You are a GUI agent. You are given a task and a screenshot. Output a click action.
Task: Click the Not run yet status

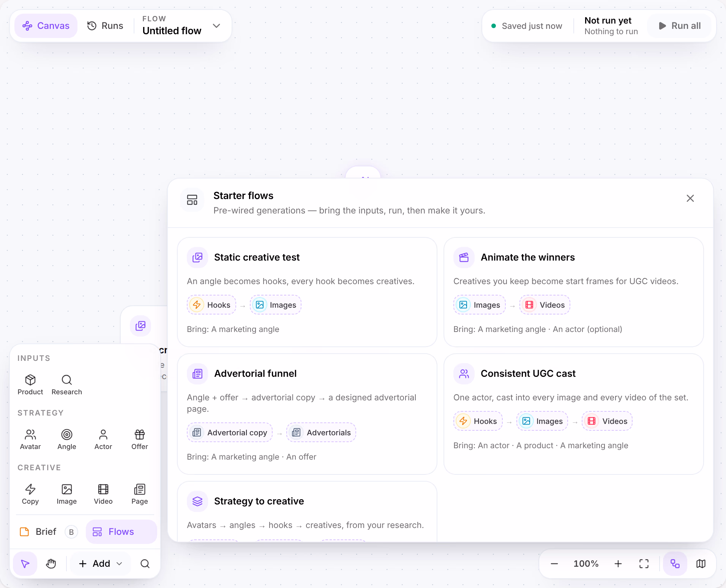(x=608, y=21)
